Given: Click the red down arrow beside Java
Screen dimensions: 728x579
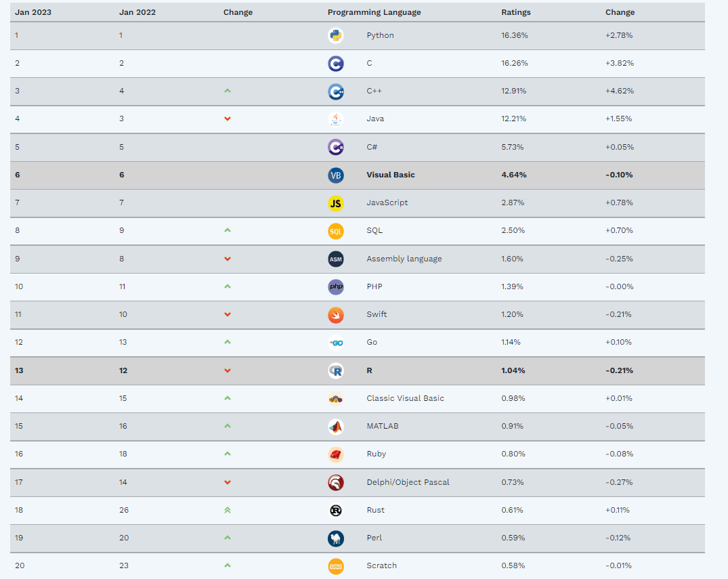Looking at the screenshot, I should coord(228,119).
